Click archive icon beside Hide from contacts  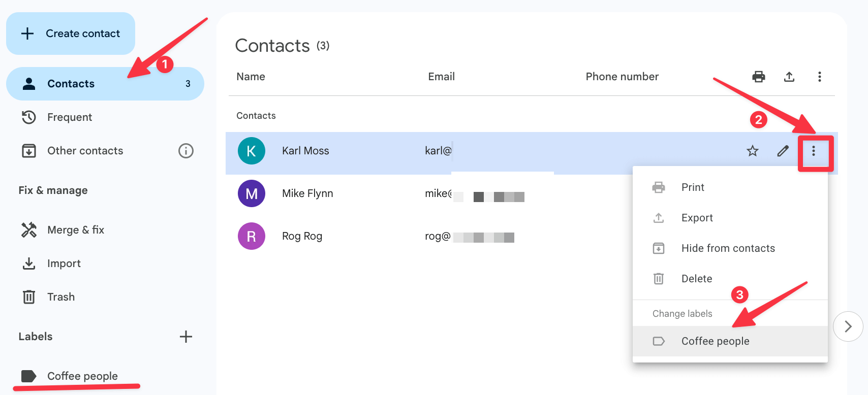point(659,248)
